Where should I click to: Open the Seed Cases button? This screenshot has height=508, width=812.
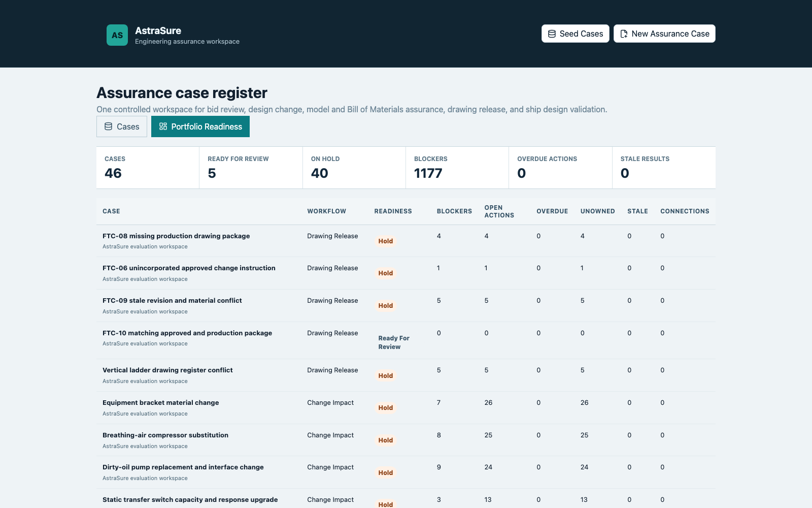pyautogui.click(x=575, y=34)
